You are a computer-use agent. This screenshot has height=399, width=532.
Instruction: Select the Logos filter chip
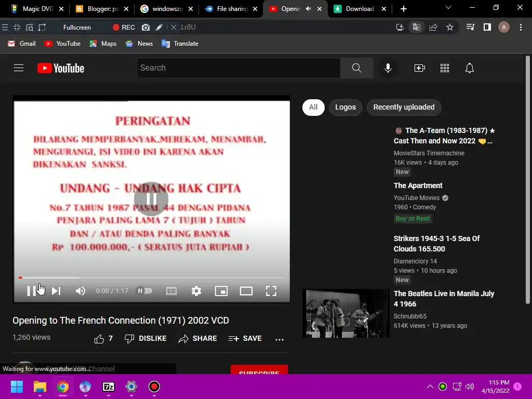click(345, 107)
